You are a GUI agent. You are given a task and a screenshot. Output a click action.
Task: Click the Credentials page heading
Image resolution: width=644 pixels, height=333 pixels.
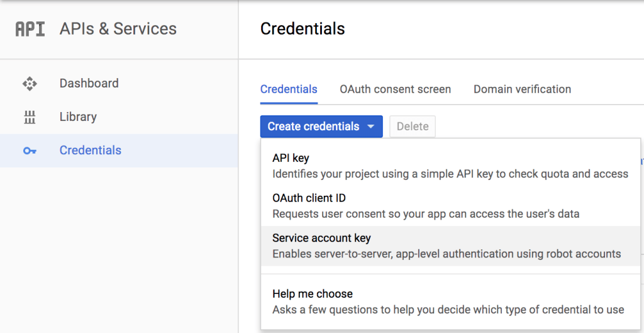303,29
